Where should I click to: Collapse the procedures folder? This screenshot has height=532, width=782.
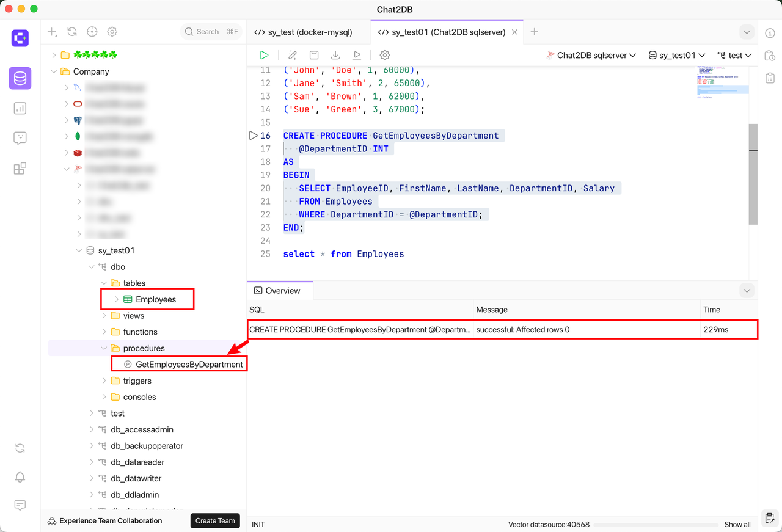pos(104,348)
